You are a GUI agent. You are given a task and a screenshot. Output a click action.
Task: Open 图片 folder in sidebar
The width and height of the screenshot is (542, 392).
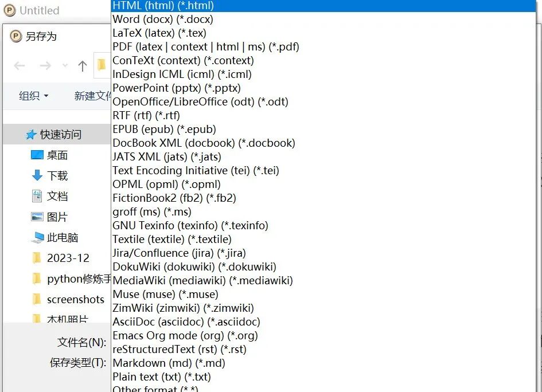pyautogui.click(x=57, y=217)
